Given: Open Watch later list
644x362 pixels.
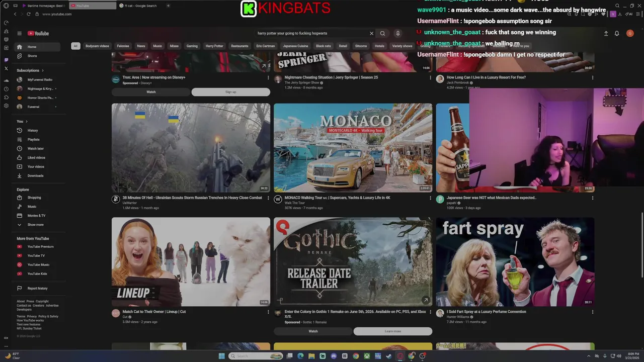Looking at the screenshot, I should (x=38, y=148).
